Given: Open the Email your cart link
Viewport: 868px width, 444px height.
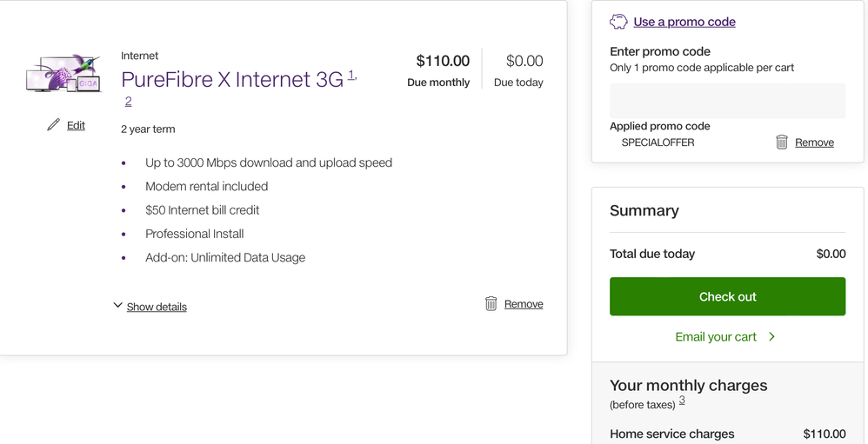Looking at the screenshot, I should tap(715, 336).
